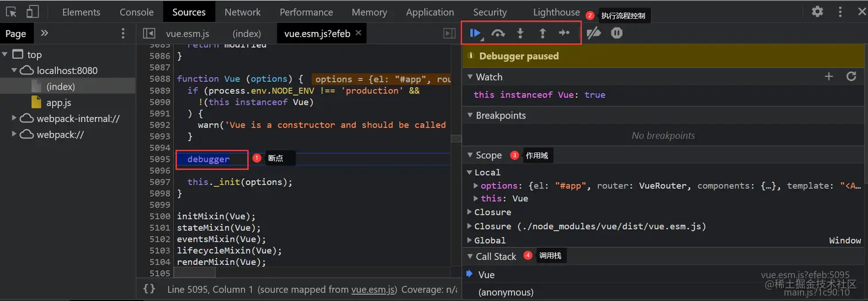The width and height of the screenshot is (868, 301).
Task: Expand the options object in Local scope
Action: [476, 186]
